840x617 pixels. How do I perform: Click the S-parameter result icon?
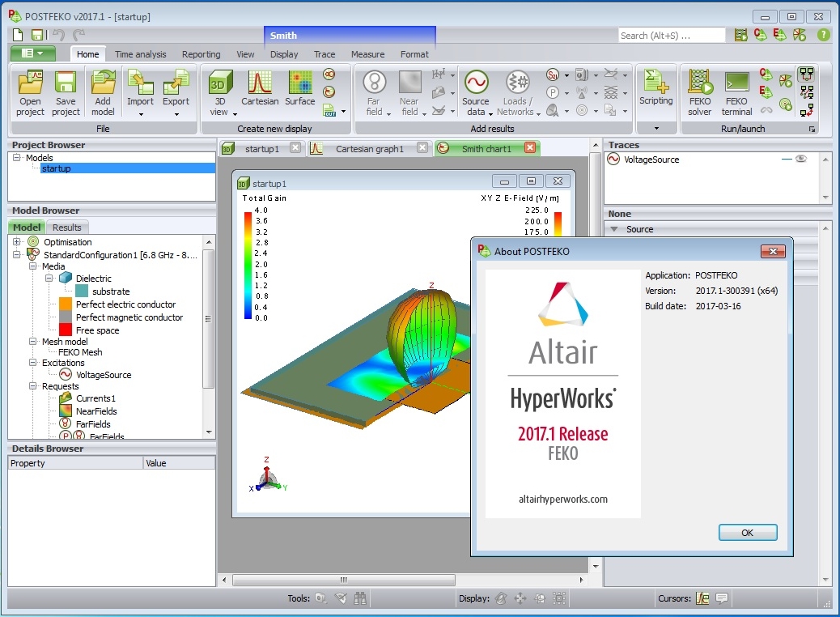point(553,74)
